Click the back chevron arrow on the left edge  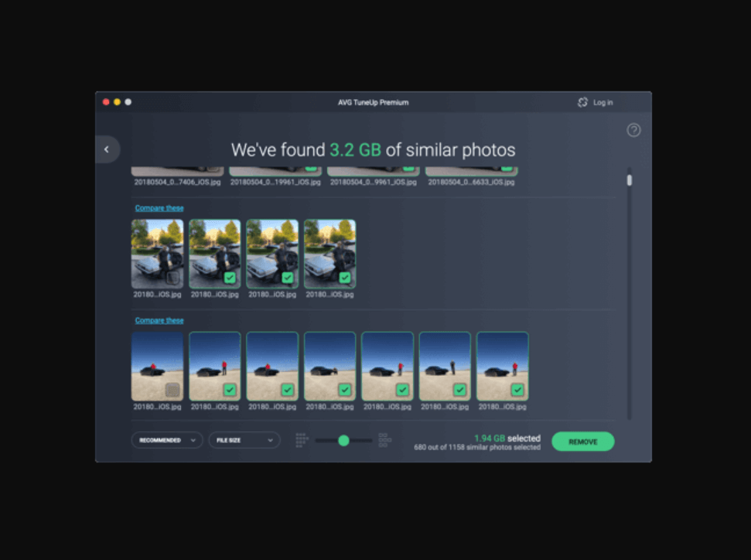pos(107,149)
